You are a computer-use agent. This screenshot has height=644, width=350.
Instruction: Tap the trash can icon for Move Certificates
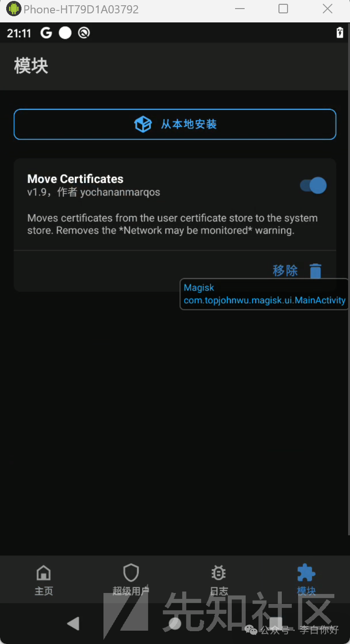point(316,271)
